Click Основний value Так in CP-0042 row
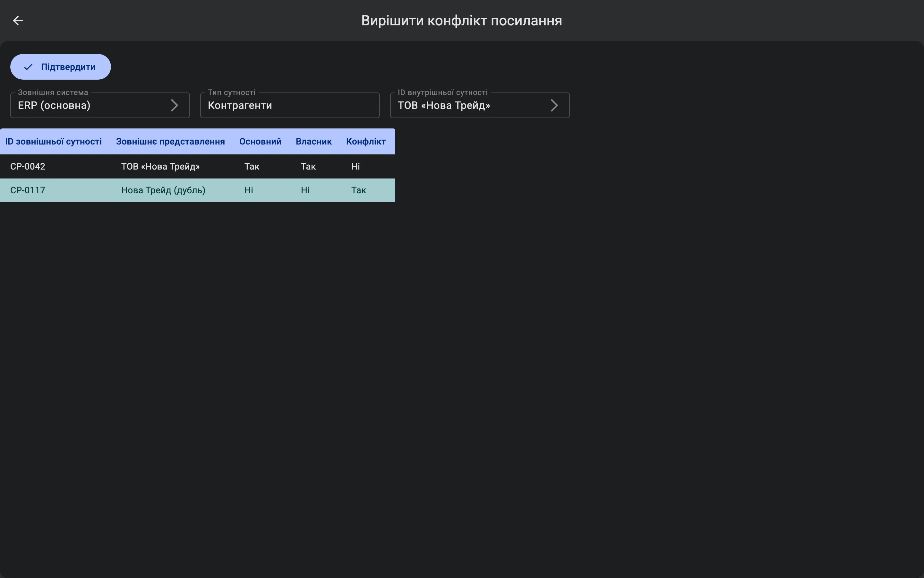The width and height of the screenshot is (924, 578). (252, 166)
